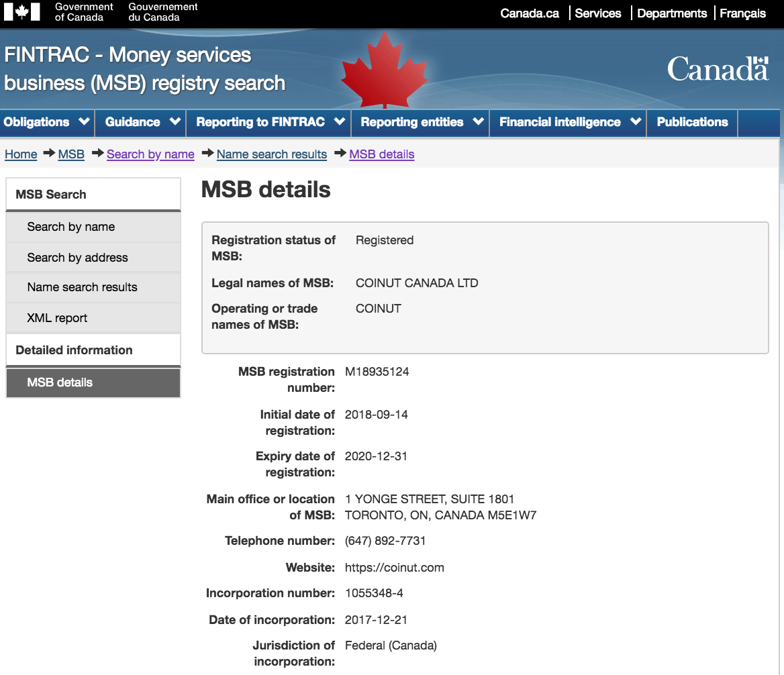Image resolution: width=784 pixels, height=675 pixels.
Task: Click the red maple leaf banner image
Action: click(384, 70)
